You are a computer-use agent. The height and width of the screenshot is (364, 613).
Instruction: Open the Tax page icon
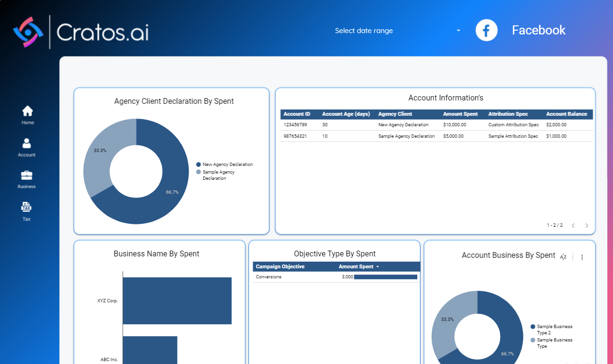[26, 207]
